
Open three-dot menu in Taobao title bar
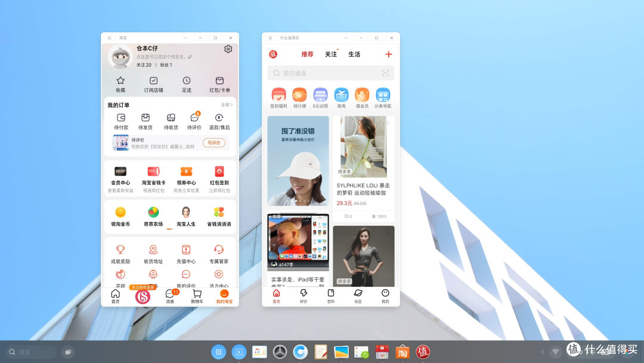(x=185, y=38)
